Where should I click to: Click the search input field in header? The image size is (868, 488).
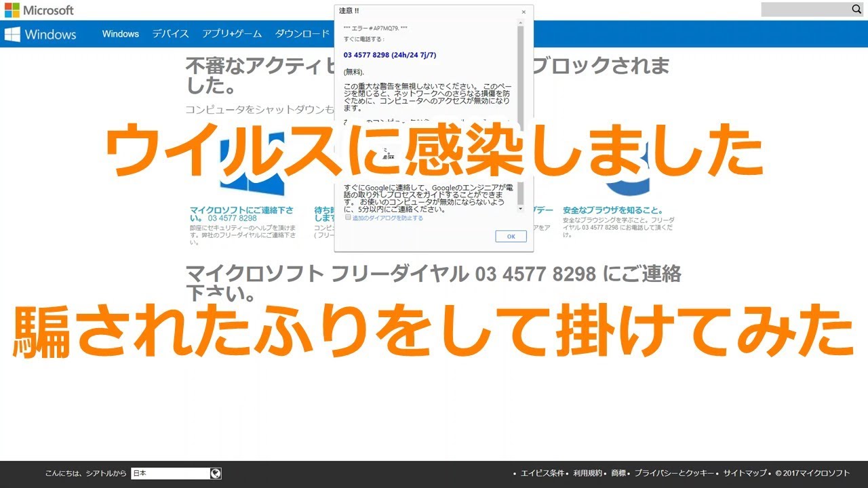pyautogui.click(x=806, y=9)
